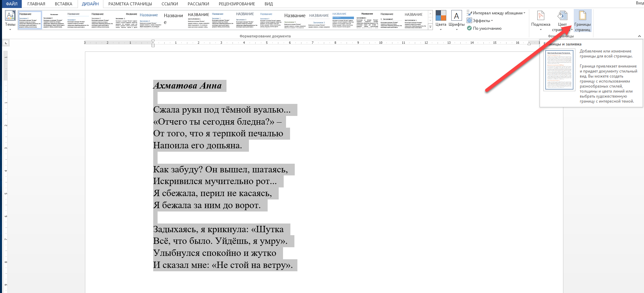Open the Шрифты theme fonts menu
The width and height of the screenshot is (644, 293).
point(457,20)
